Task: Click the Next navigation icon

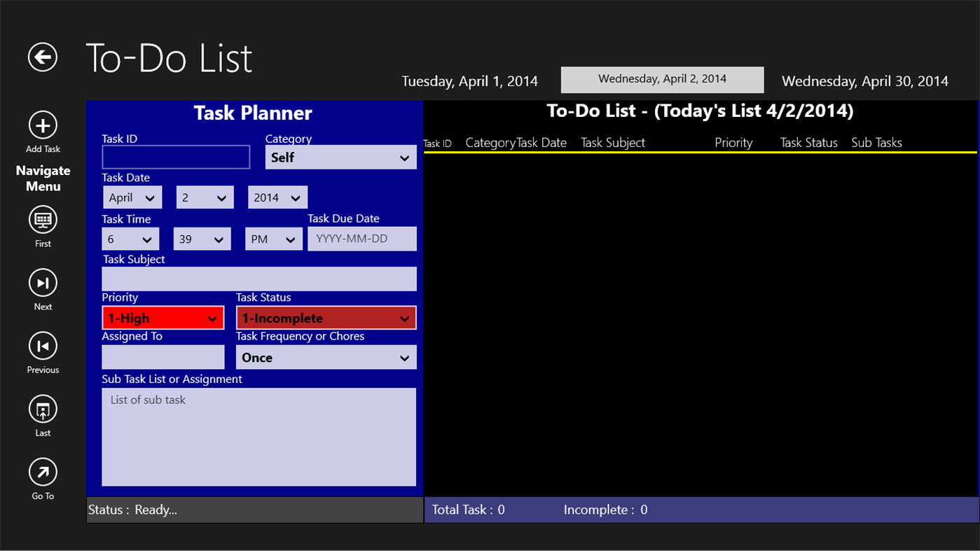Action: click(x=42, y=284)
